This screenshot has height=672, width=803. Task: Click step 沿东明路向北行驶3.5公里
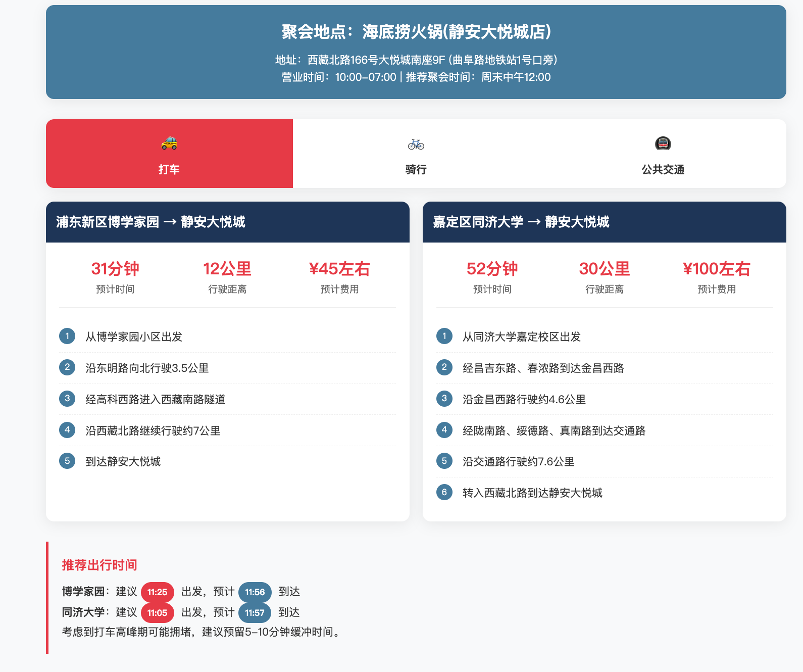227,368
